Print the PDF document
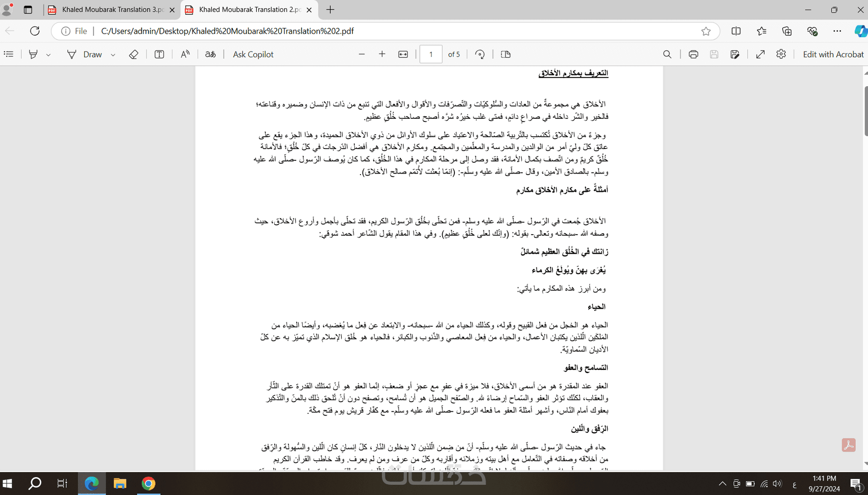The image size is (868, 495). tap(693, 54)
